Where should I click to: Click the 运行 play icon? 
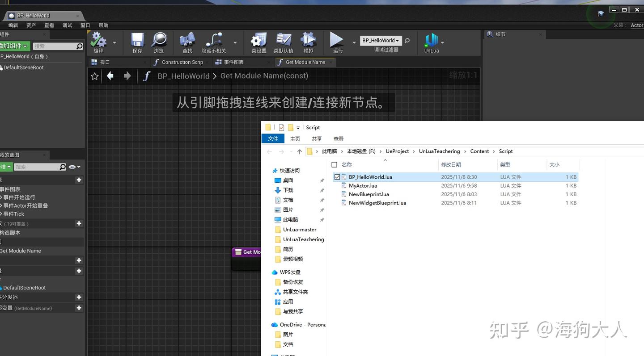(337, 40)
